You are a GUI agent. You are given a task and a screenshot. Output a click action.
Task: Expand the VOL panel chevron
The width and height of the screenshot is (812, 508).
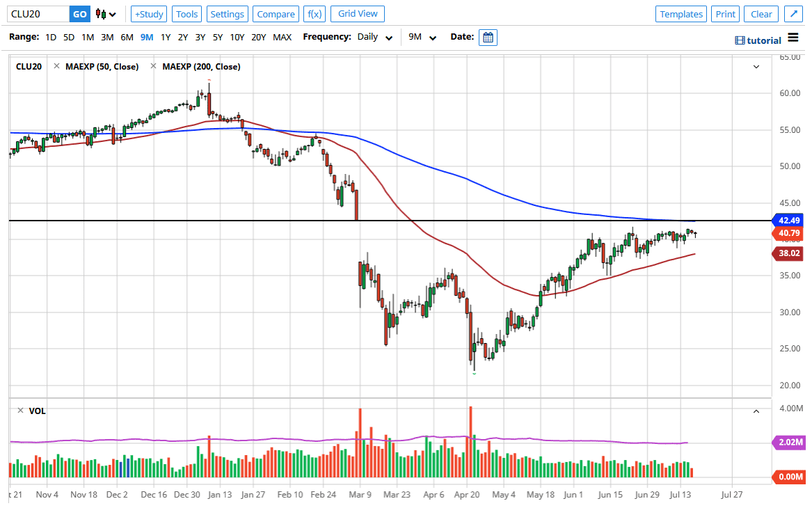point(756,411)
